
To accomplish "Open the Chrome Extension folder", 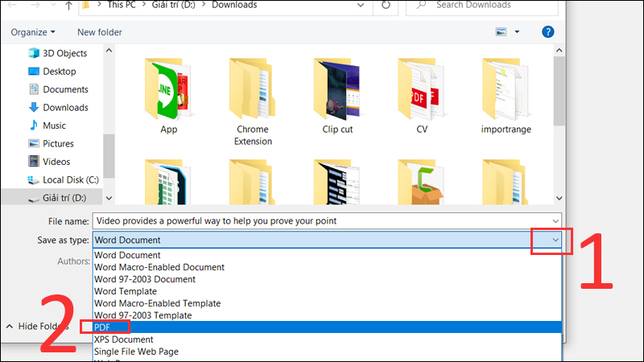I will (252, 93).
